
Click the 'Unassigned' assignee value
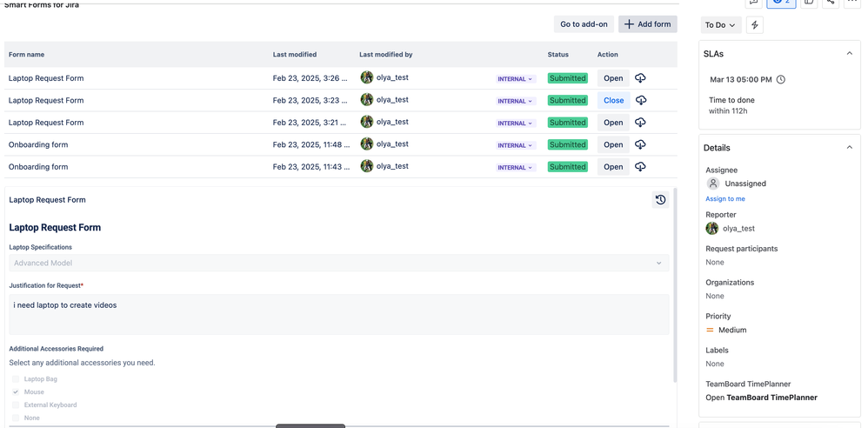pos(745,184)
